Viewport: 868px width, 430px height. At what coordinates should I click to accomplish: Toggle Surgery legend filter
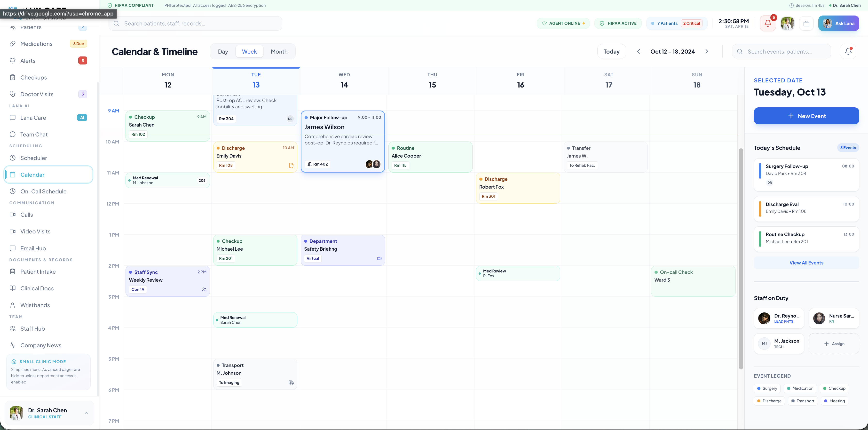coord(767,389)
